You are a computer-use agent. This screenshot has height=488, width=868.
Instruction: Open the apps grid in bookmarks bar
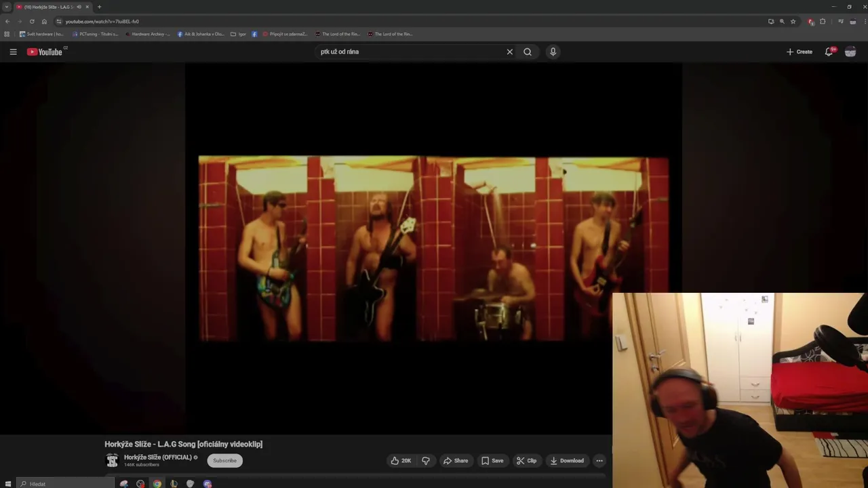[7, 34]
